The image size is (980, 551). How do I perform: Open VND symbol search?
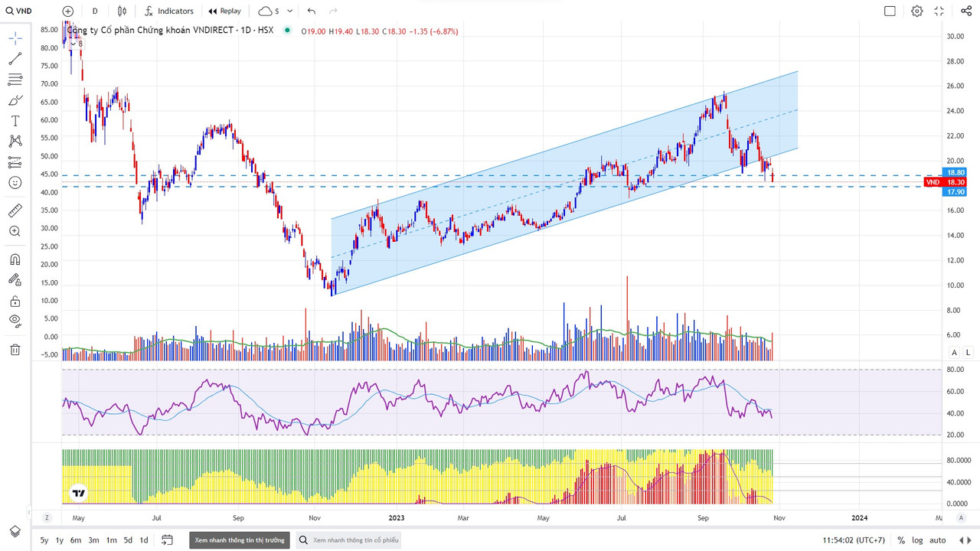(19, 11)
